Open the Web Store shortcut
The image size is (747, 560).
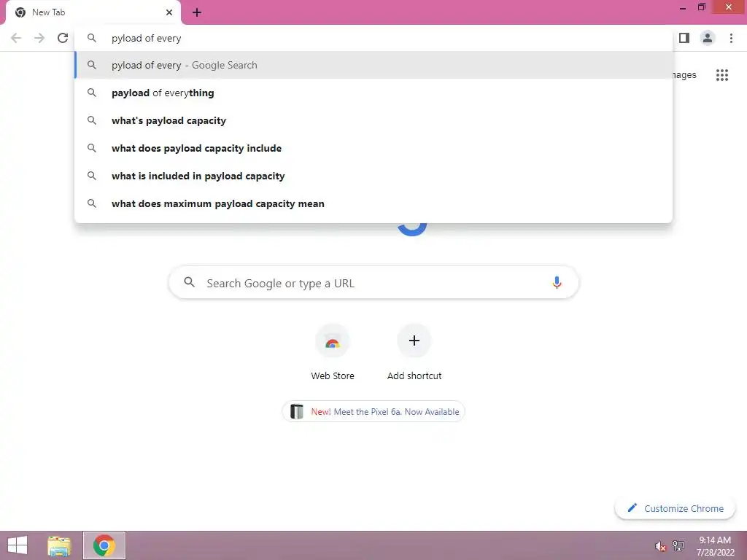[x=333, y=352]
